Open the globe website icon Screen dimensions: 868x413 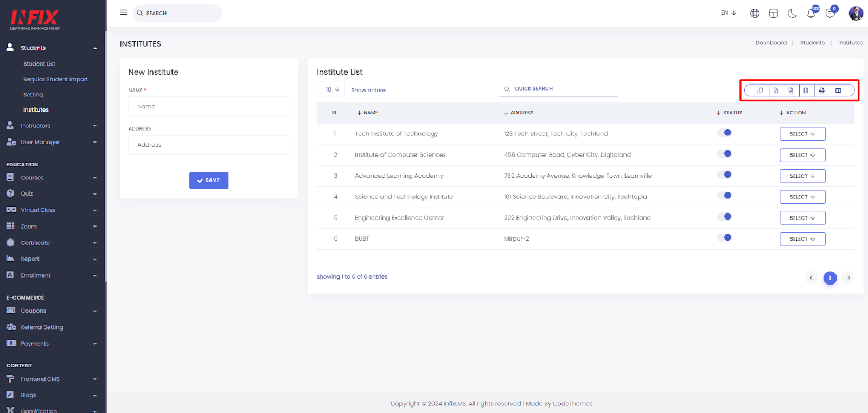tap(755, 14)
